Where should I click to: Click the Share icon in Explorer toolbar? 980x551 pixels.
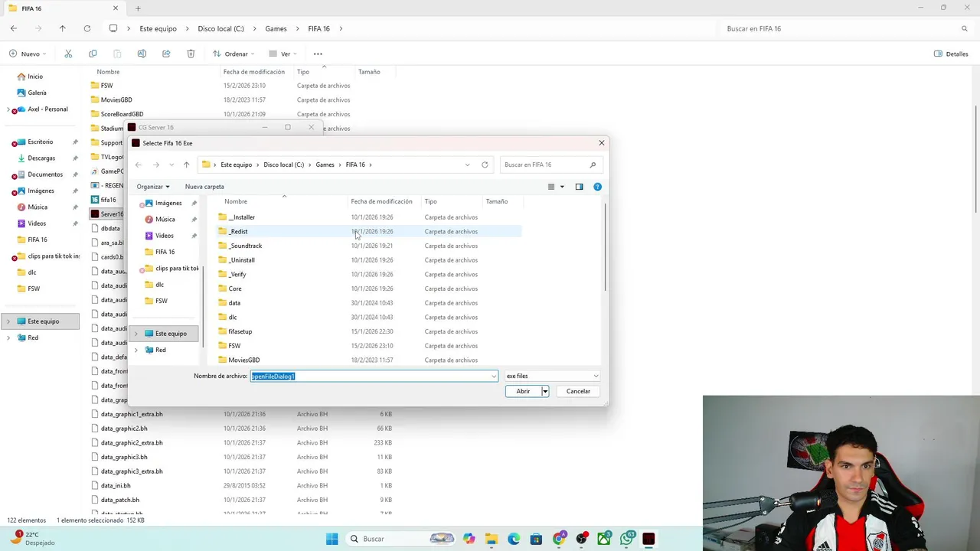[166, 54]
